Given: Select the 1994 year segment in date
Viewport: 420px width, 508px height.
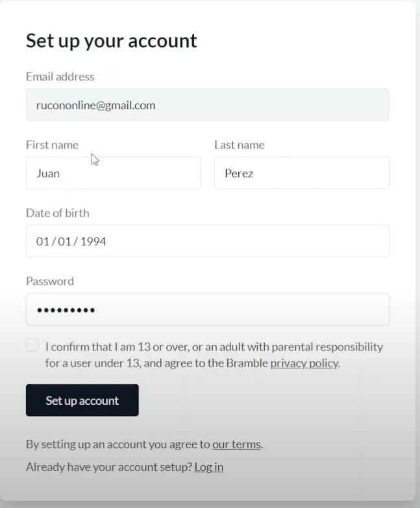Looking at the screenshot, I should (93, 241).
